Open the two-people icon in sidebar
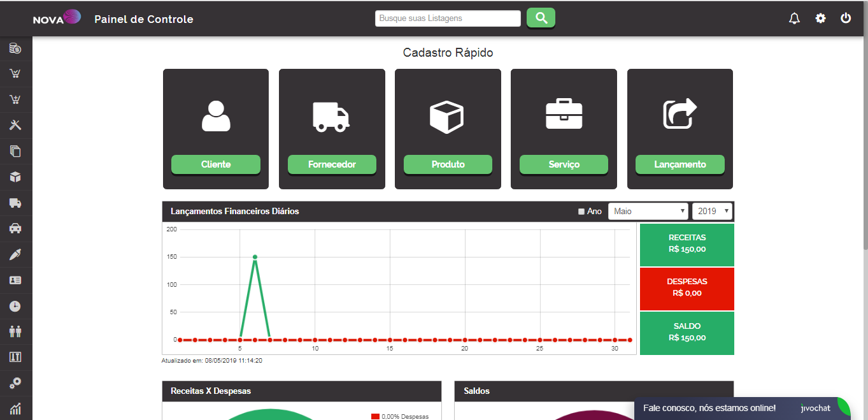 pos(15,331)
